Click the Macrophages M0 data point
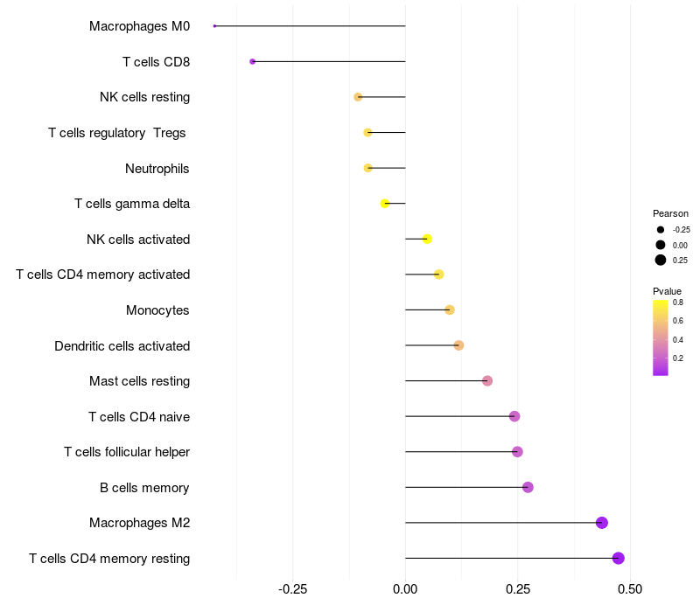Image resolution: width=700 pixels, height=612 pixels. [x=214, y=26]
